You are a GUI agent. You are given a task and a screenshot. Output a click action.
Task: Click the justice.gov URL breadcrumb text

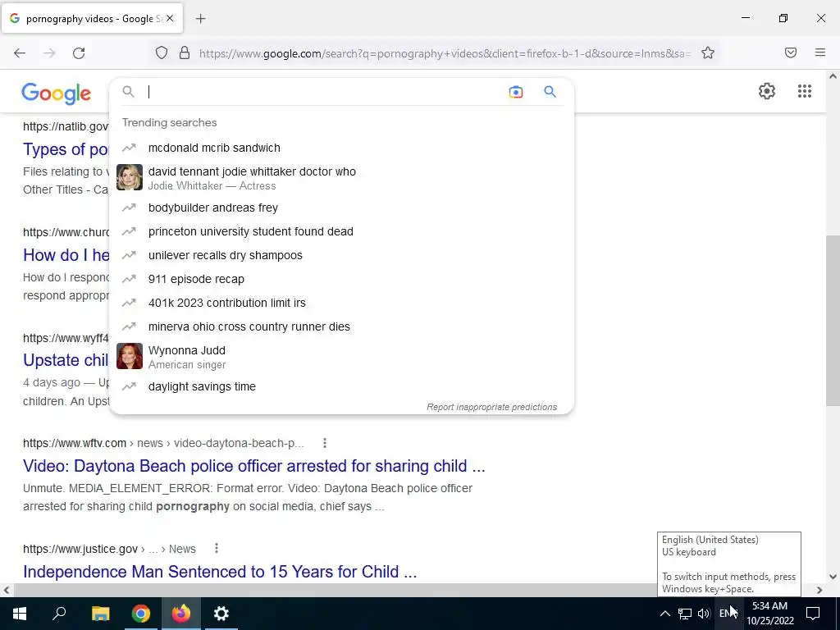click(109, 549)
